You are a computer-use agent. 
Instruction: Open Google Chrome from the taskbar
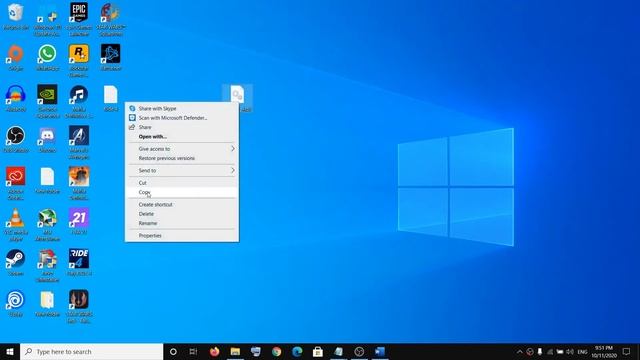pyautogui.click(x=276, y=351)
